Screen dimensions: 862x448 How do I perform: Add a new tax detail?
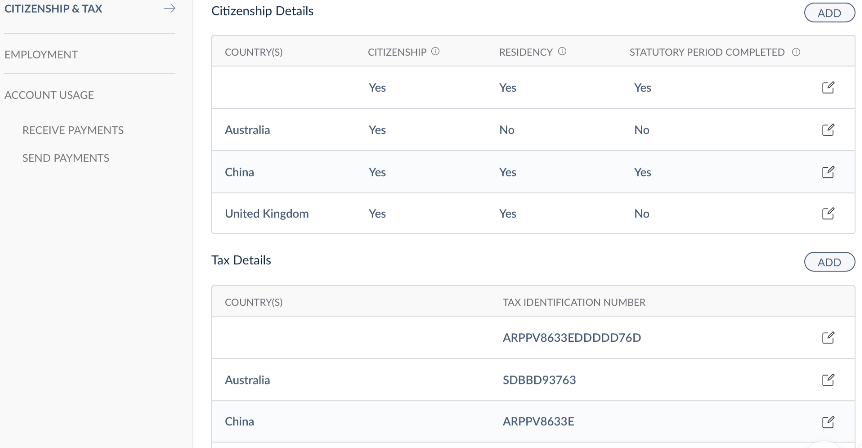829,262
